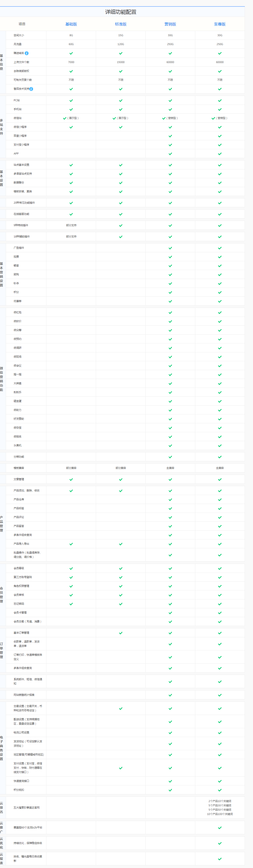Click the 营销版 checkmark for 分销功能
The image size is (253, 868).
point(170,457)
